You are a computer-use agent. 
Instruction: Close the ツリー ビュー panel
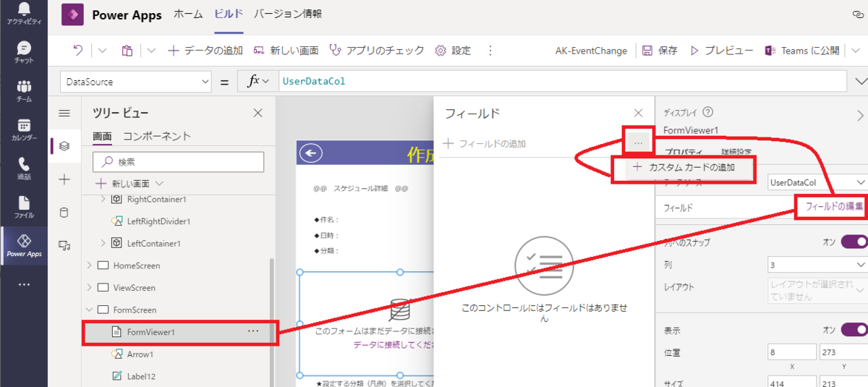258,113
